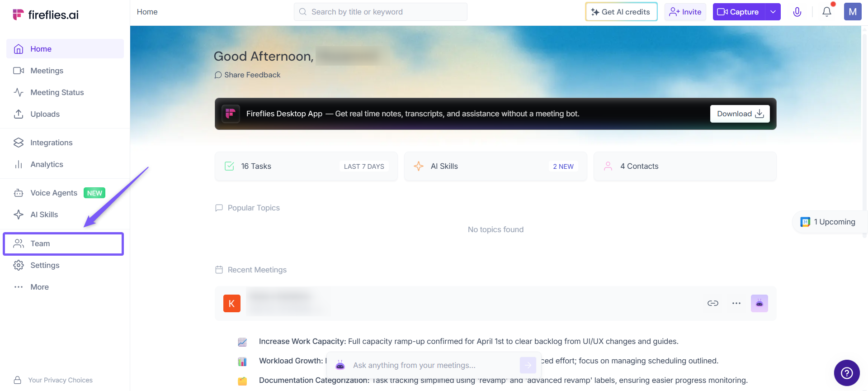Click the microphone record icon

coord(797,12)
